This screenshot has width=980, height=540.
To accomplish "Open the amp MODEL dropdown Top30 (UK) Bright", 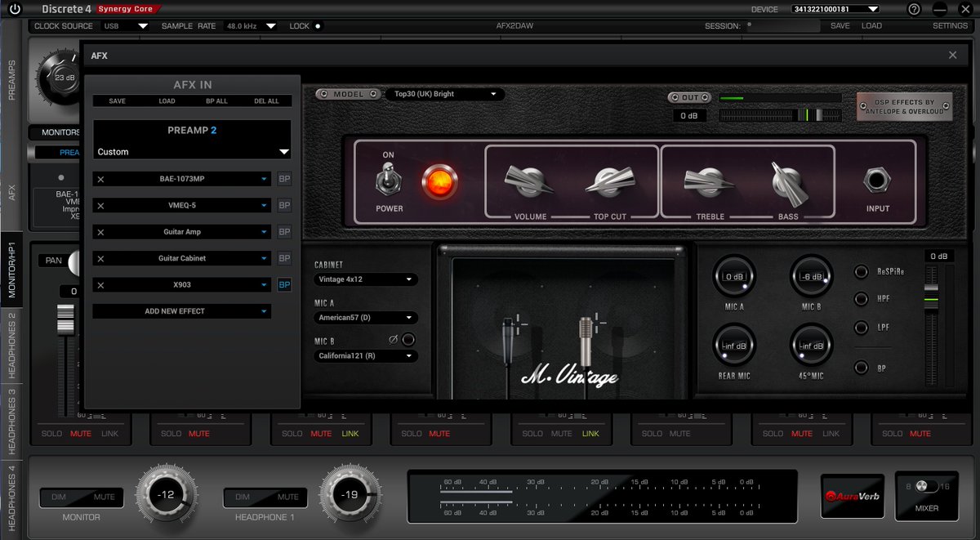I will tap(445, 94).
